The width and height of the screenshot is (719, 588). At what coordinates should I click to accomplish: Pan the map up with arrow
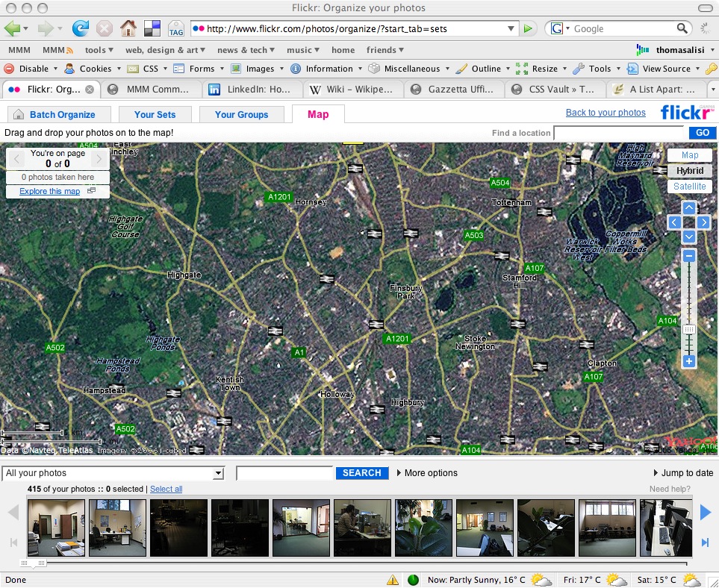tap(689, 208)
